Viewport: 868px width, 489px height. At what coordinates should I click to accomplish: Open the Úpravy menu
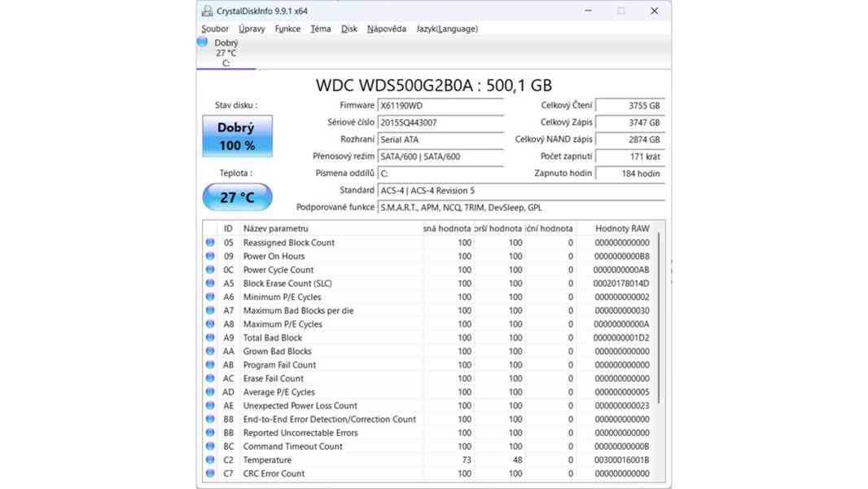pyautogui.click(x=252, y=29)
